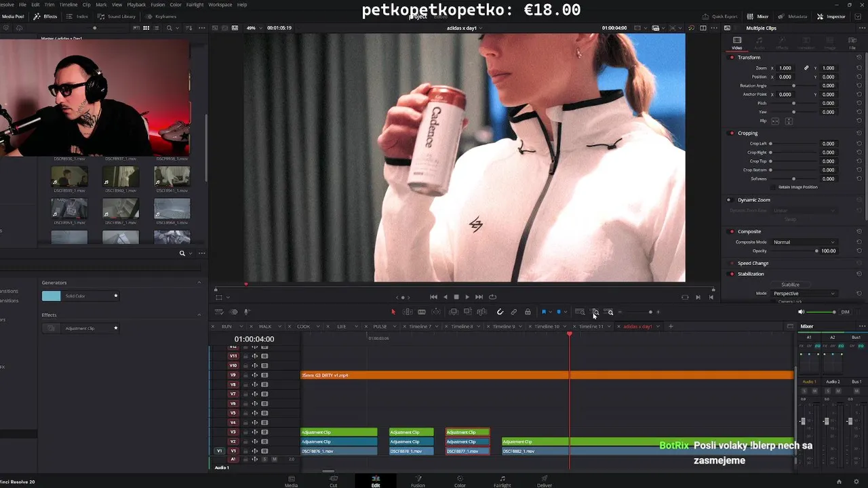Toggle the Linked Selection chain icon

pyautogui.click(x=514, y=312)
